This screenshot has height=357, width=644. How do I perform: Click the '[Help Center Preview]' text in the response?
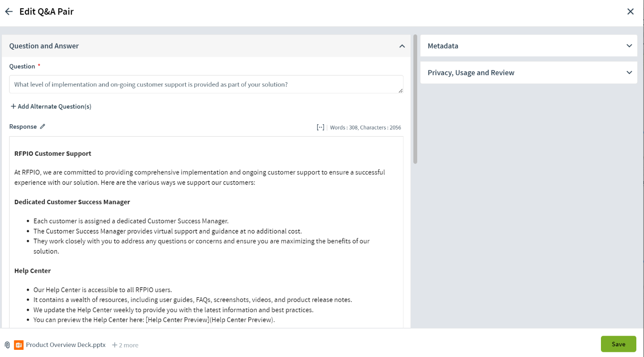coord(178,320)
